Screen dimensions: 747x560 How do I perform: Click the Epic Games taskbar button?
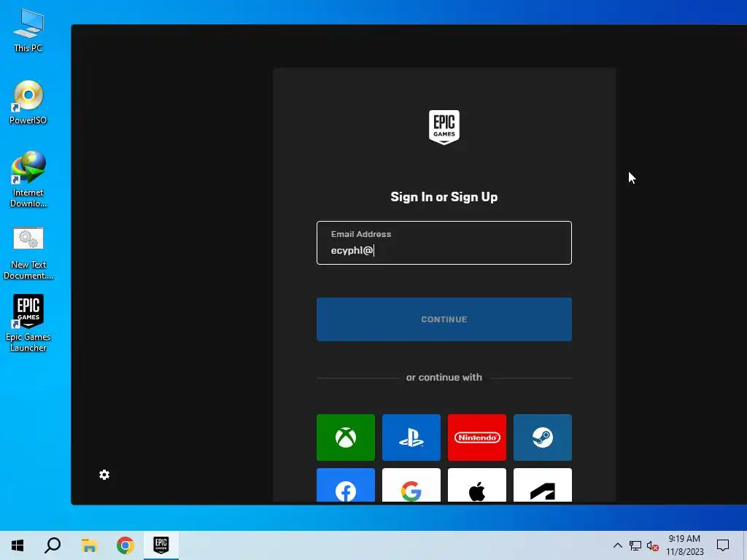(x=161, y=545)
